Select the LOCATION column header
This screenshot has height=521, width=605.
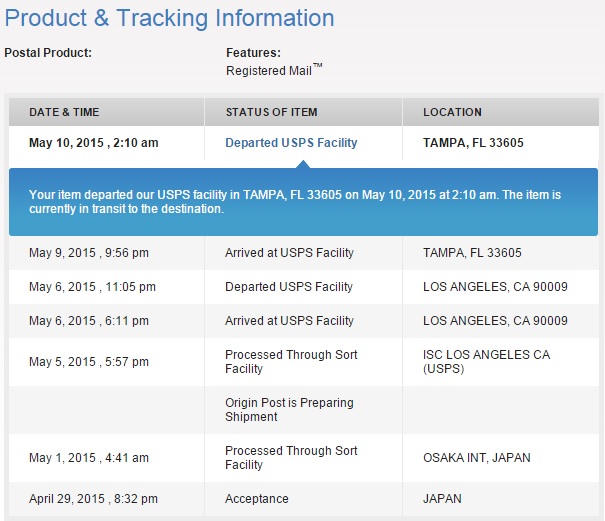(x=452, y=112)
